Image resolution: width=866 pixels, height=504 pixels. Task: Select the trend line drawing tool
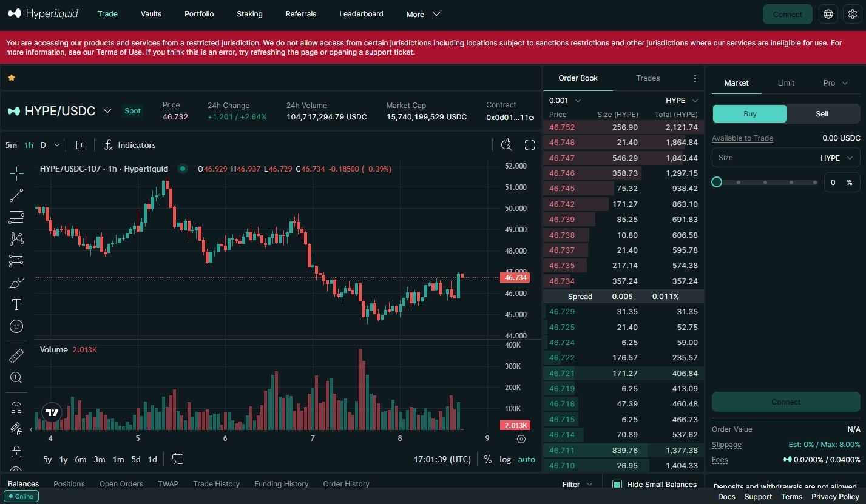coord(16,195)
